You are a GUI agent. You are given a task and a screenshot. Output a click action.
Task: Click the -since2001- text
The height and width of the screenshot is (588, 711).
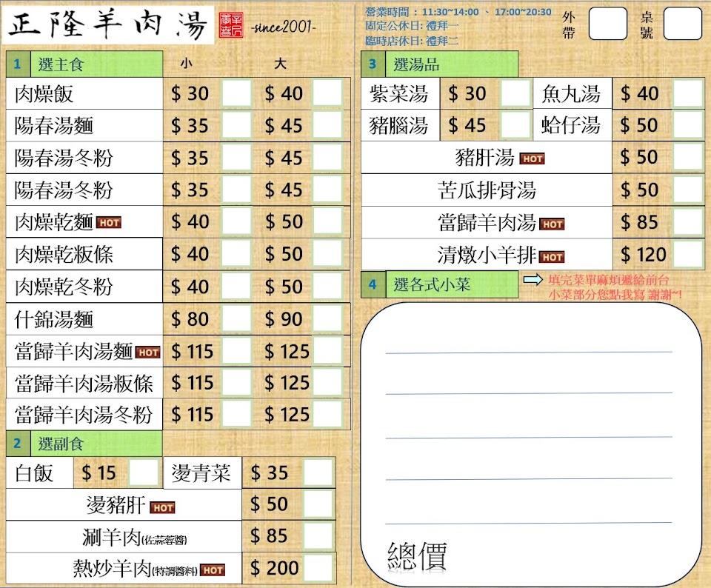click(x=283, y=27)
